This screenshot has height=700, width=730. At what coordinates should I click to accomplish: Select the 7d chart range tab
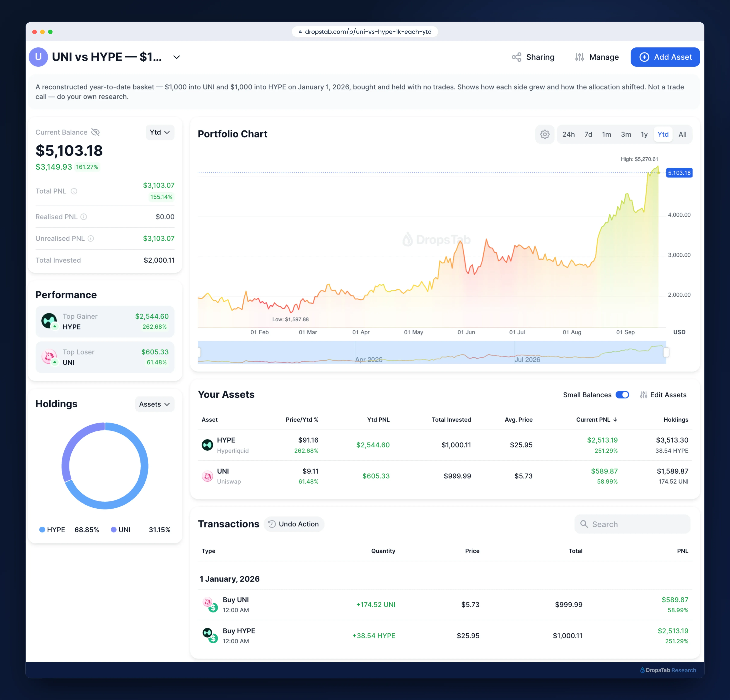(x=588, y=134)
